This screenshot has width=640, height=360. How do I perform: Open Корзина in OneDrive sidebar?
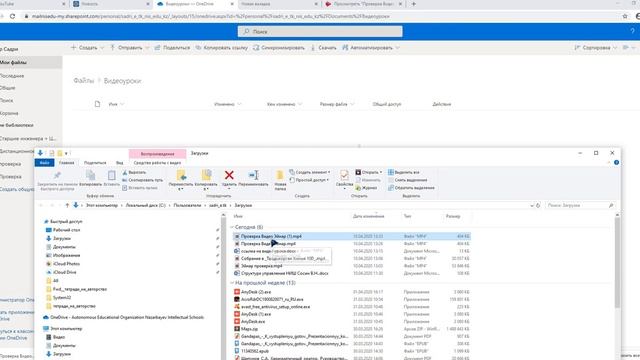tap(9, 113)
